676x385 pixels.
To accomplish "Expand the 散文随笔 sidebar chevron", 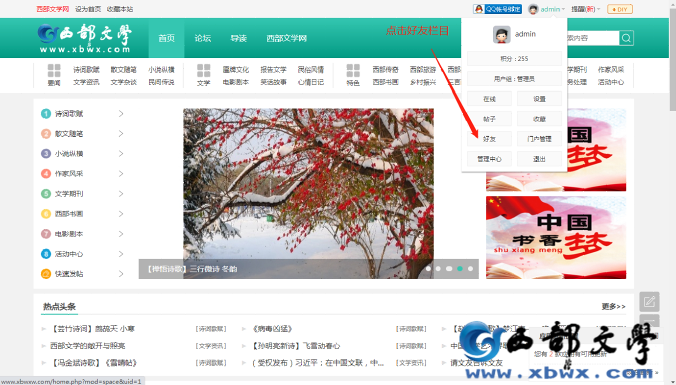I will [121, 134].
